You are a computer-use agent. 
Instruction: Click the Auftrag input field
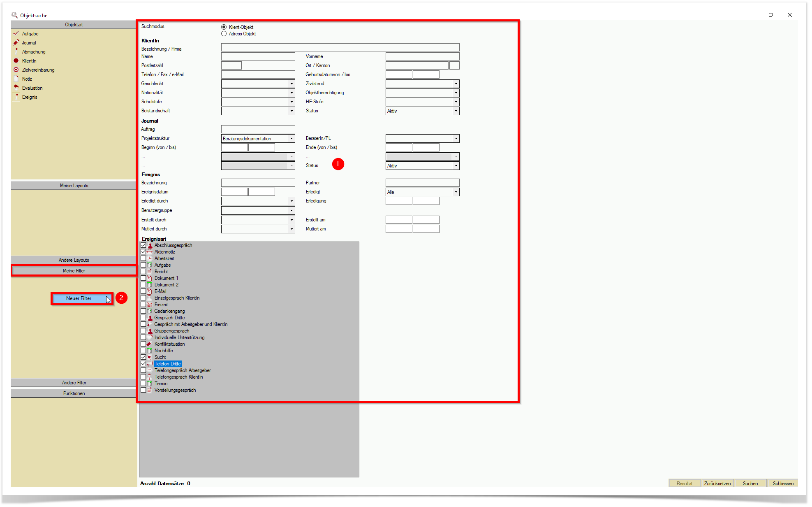(258, 129)
